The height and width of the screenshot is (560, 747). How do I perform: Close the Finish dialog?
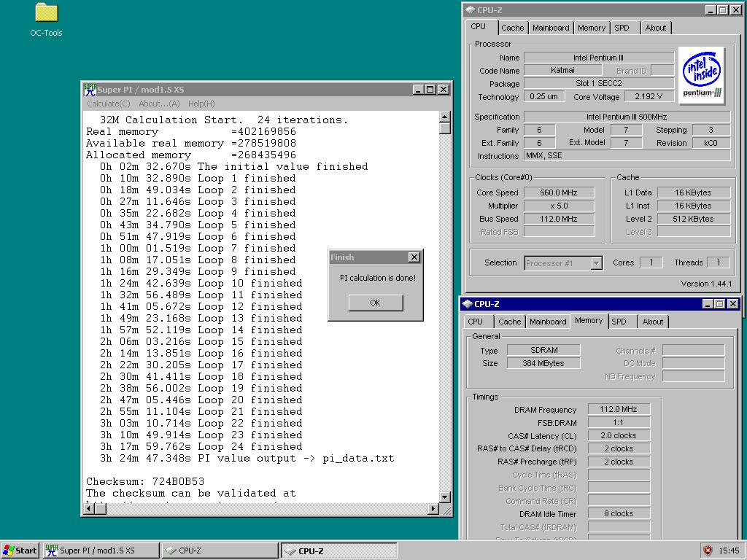click(x=414, y=257)
